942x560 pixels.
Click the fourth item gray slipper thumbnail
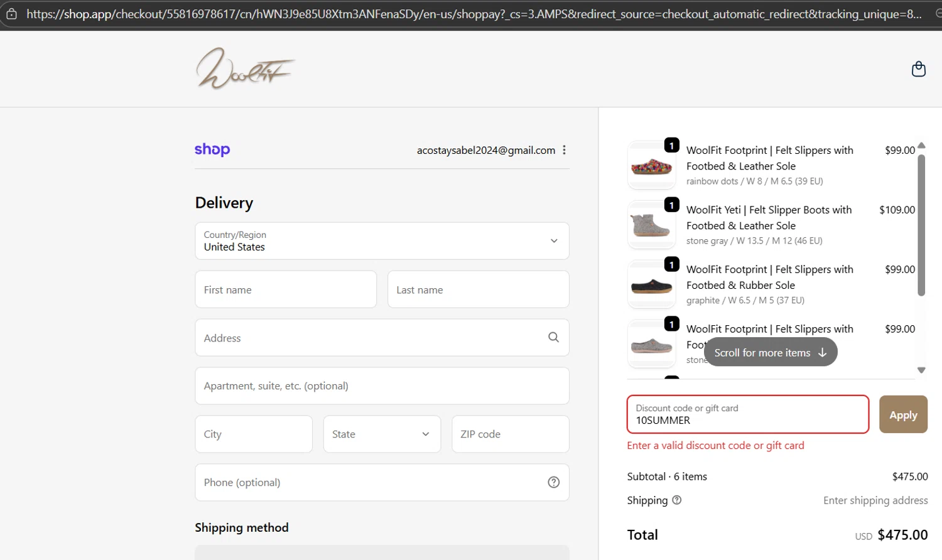[651, 344]
